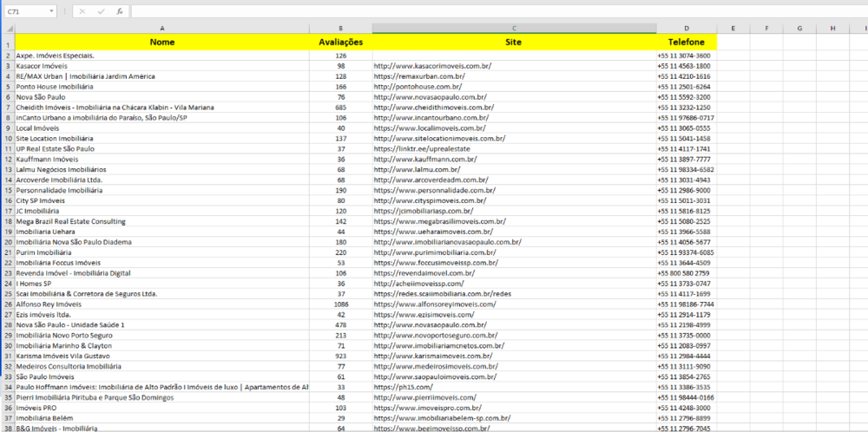
Task: Select cell JC Imobiliária
Action: coord(161,211)
